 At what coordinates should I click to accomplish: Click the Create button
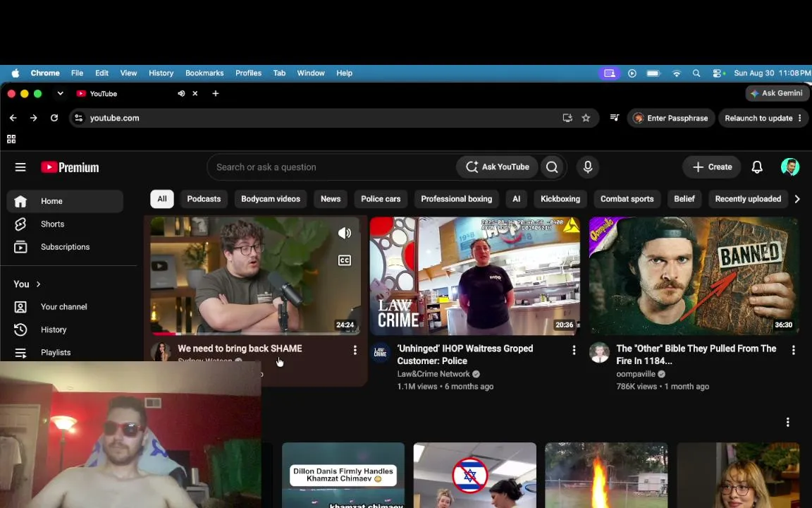(x=712, y=167)
